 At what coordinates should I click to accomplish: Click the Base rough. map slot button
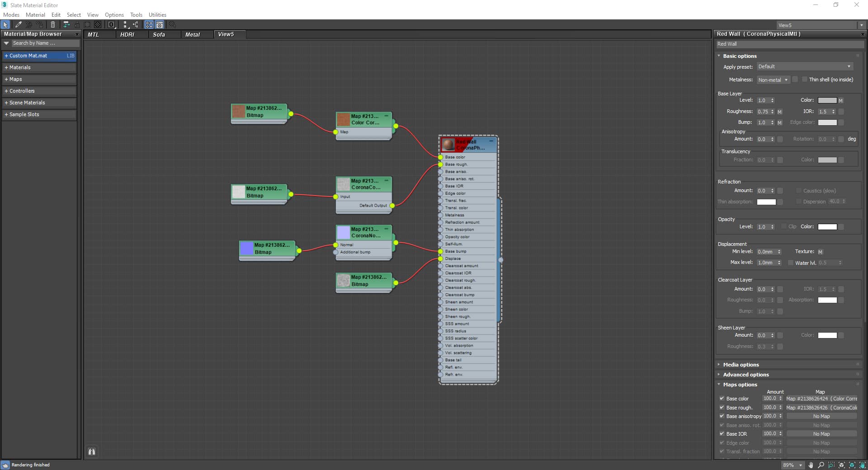(821, 408)
